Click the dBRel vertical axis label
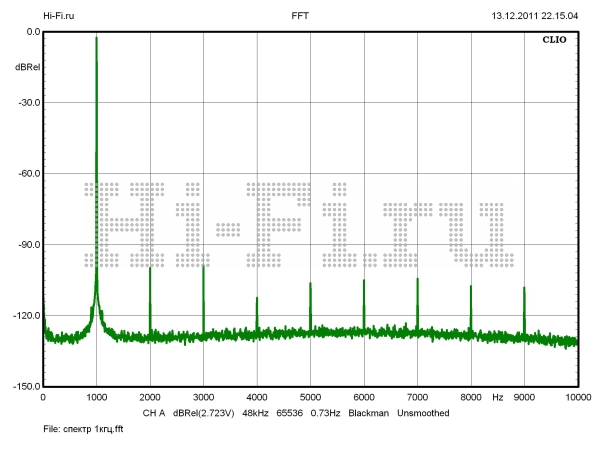This screenshot has width=600, height=450. [x=27, y=67]
